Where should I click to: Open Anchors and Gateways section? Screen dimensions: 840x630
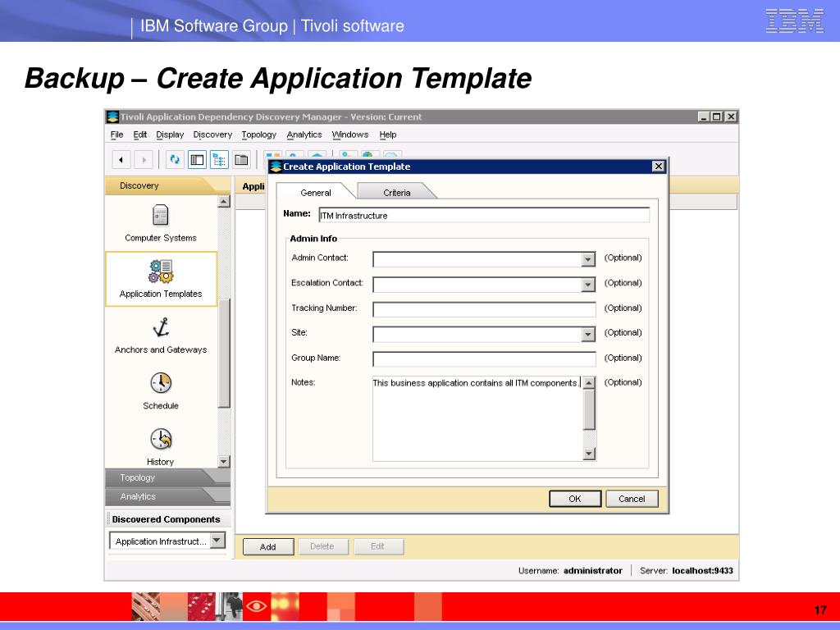coord(161,328)
